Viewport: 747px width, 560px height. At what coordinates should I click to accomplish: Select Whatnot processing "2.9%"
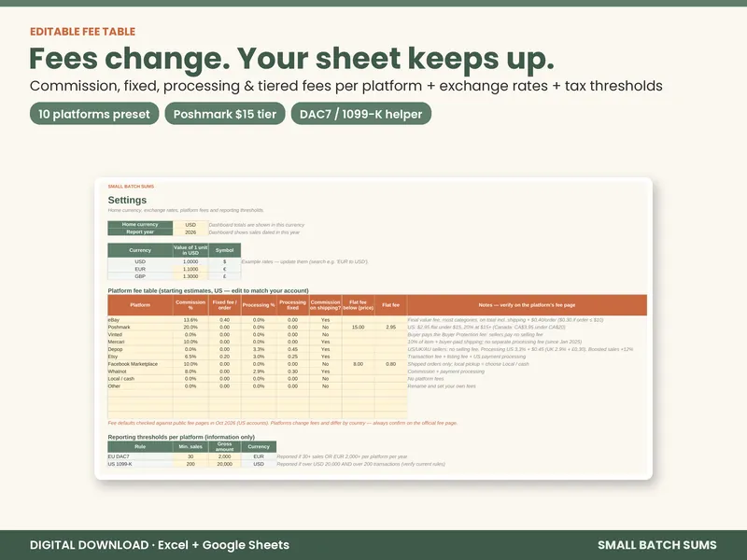259,371
